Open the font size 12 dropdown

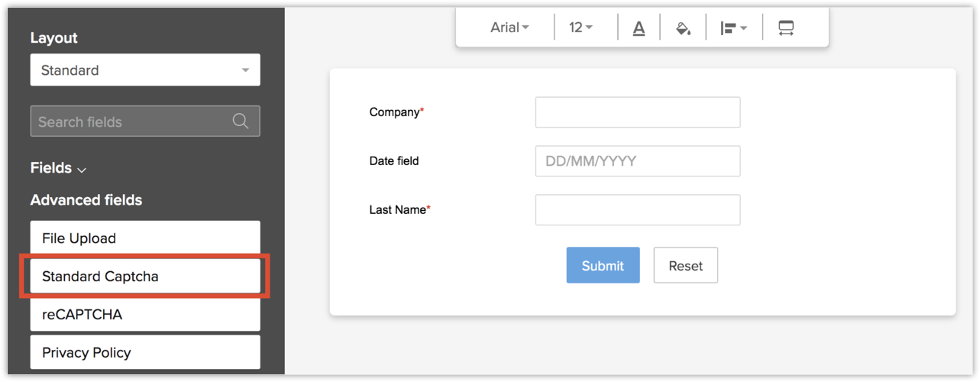point(581,28)
